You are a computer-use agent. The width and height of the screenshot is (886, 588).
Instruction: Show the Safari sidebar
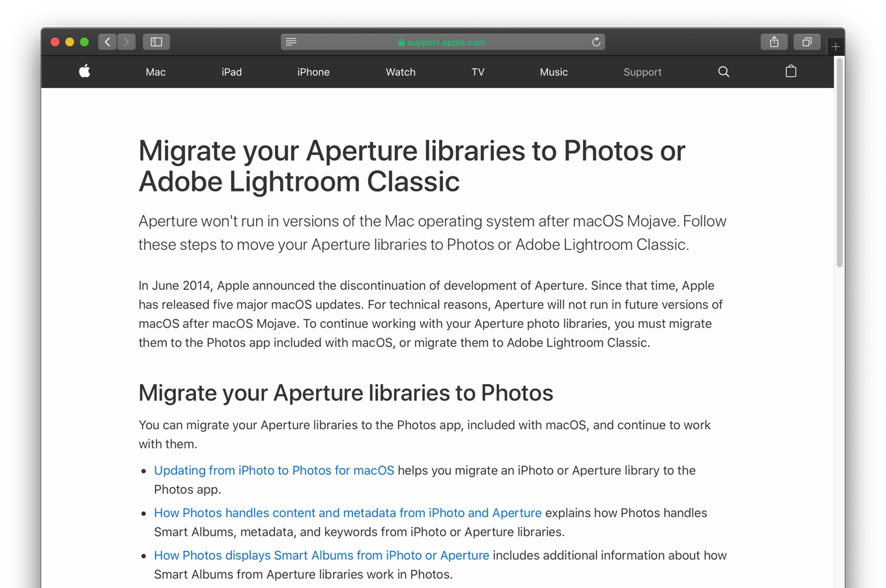(156, 42)
